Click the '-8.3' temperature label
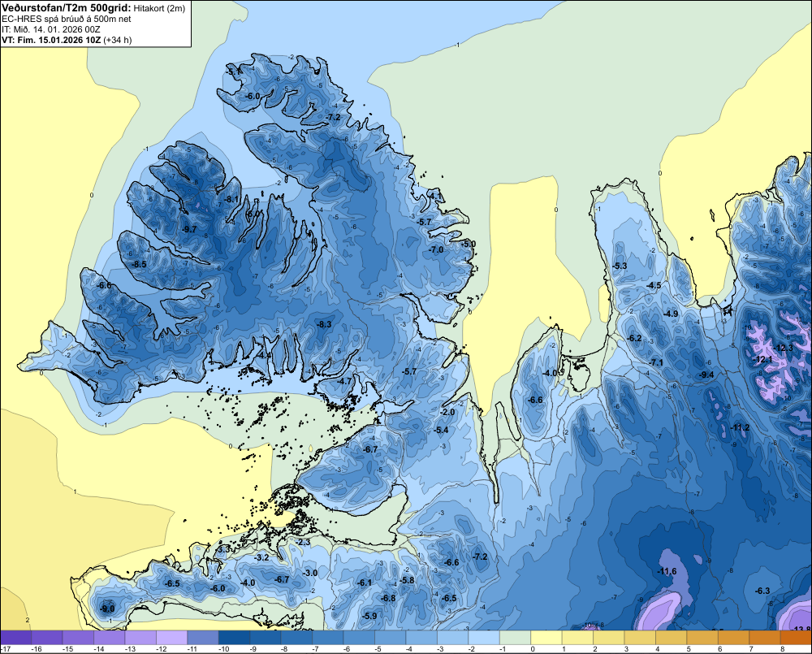 [324, 324]
